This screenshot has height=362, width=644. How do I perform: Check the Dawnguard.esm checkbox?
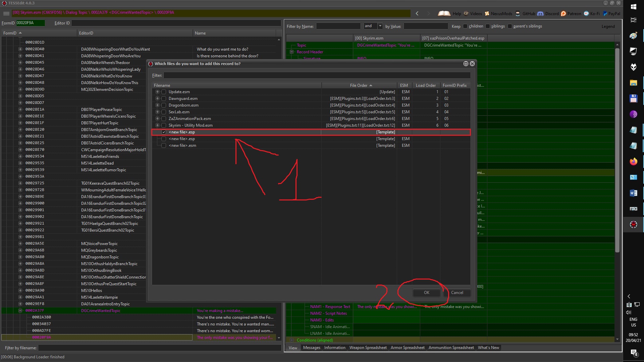point(164,99)
